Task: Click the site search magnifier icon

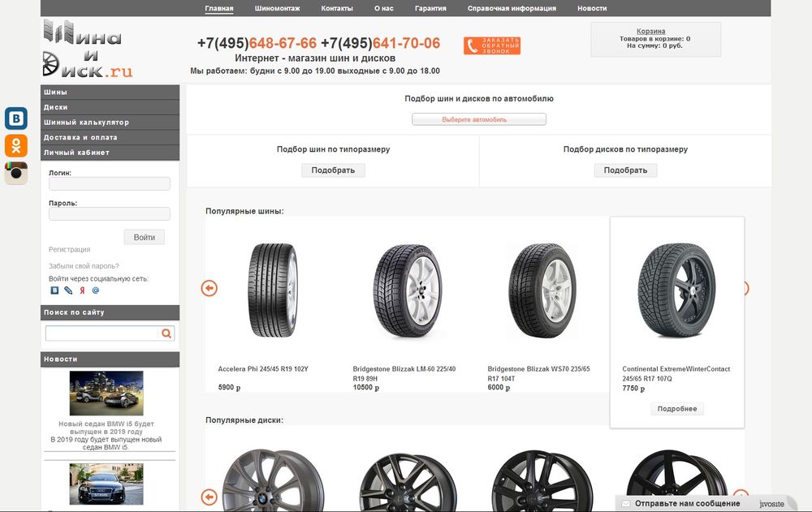Action: coord(166,333)
